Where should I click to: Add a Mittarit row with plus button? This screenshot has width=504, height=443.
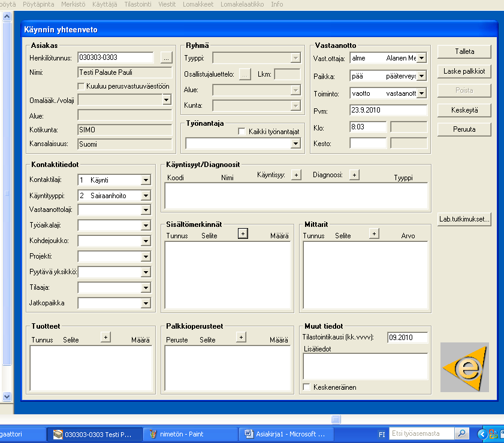374,233
